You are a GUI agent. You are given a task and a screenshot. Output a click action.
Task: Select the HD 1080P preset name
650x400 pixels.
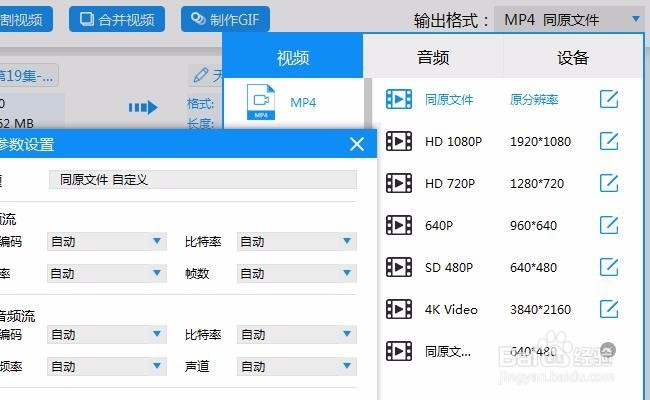point(454,141)
